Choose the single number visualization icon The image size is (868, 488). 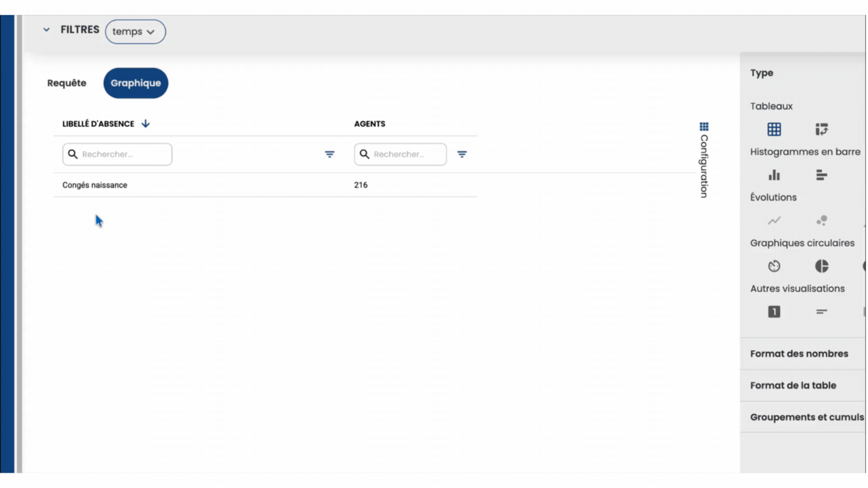click(774, 312)
